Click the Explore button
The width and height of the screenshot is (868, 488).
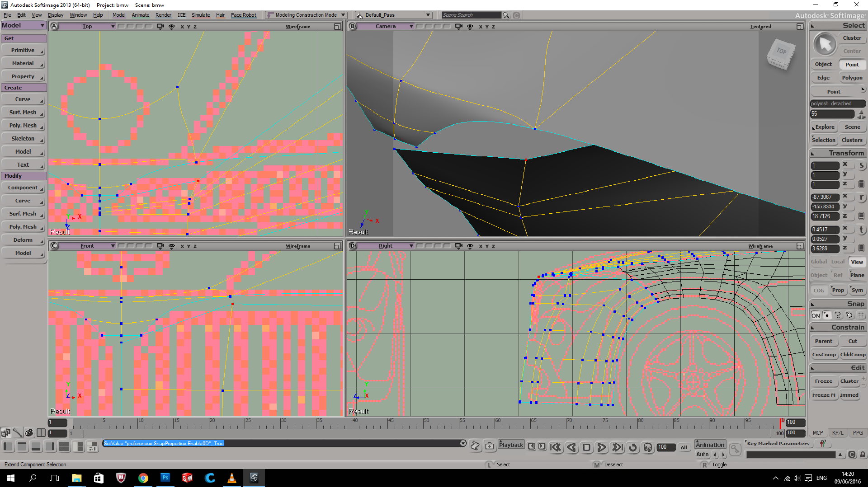[824, 127]
